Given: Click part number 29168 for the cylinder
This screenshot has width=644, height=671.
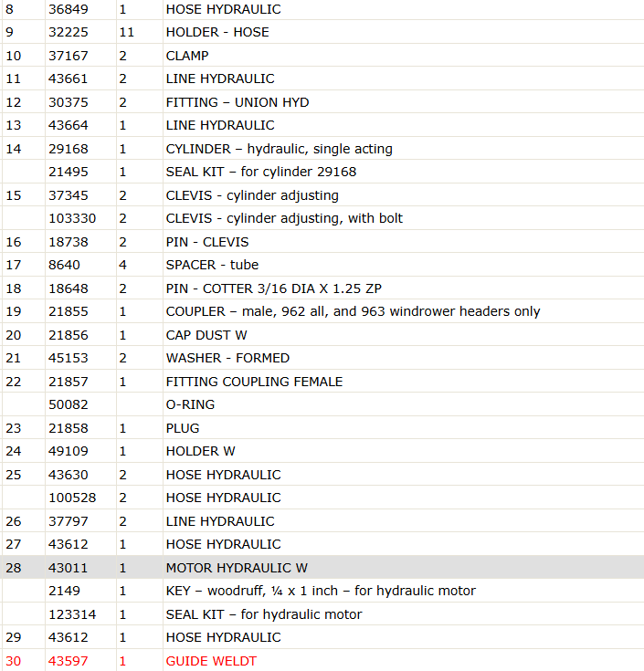Looking at the screenshot, I should click(x=69, y=149).
